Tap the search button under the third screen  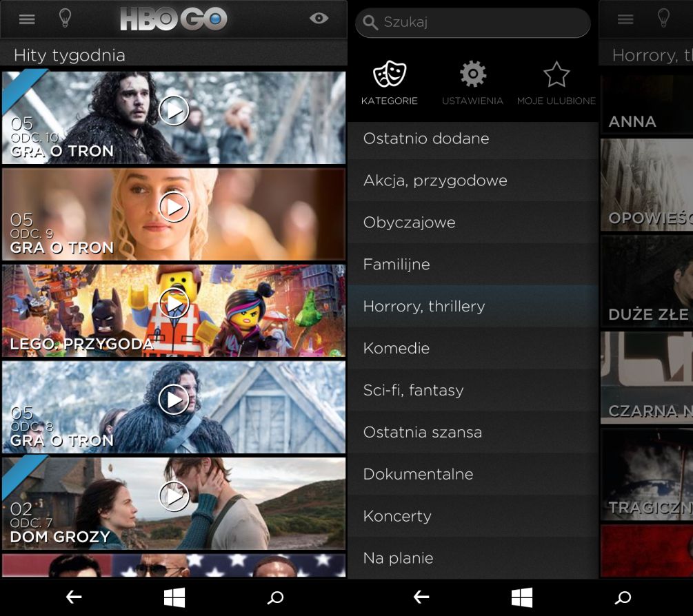623,597
